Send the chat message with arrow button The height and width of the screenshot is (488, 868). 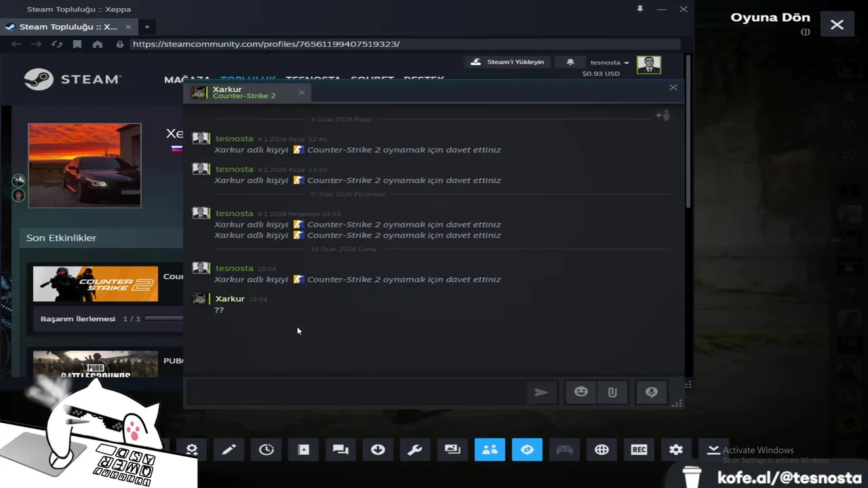(541, 392)
